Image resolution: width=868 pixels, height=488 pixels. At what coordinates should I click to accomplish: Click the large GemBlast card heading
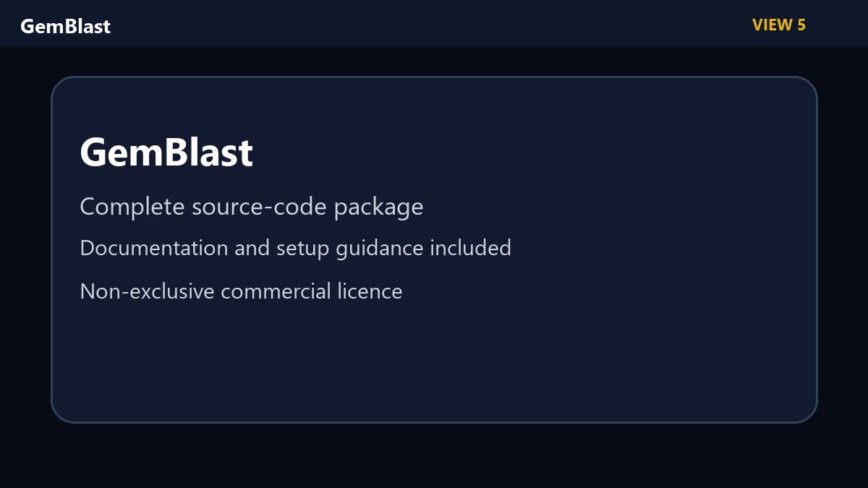tap(166, 153)
